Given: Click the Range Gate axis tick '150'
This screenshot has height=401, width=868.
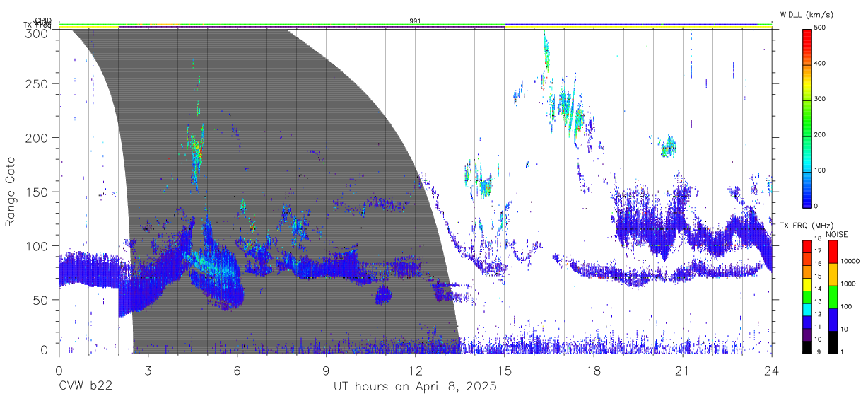Looking at the screenshot, I should click(x=37, y=192).
